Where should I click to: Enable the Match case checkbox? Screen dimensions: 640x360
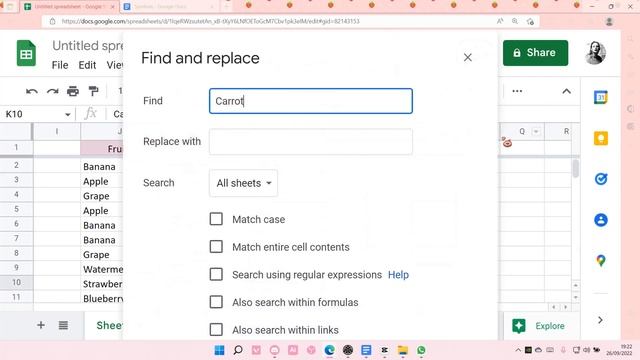click(216, 219)
